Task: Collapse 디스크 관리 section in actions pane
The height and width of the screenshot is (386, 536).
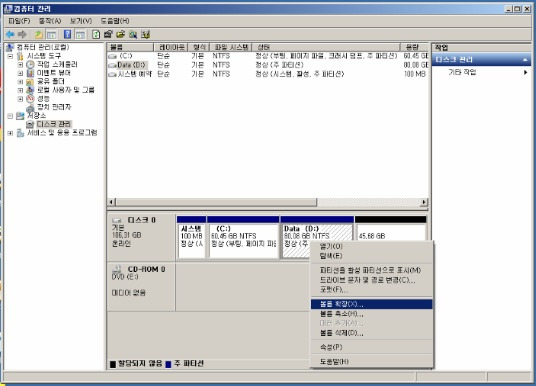Action: click(525, 60)
